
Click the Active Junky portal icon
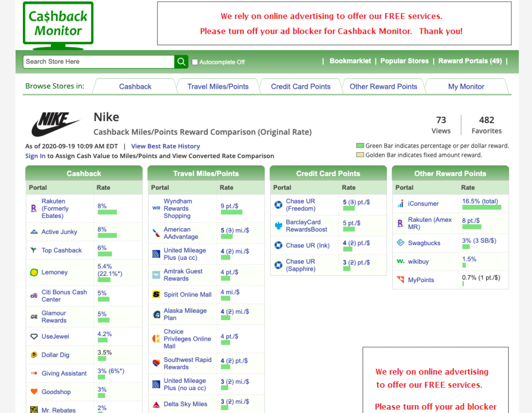click(x=34, y=232)
